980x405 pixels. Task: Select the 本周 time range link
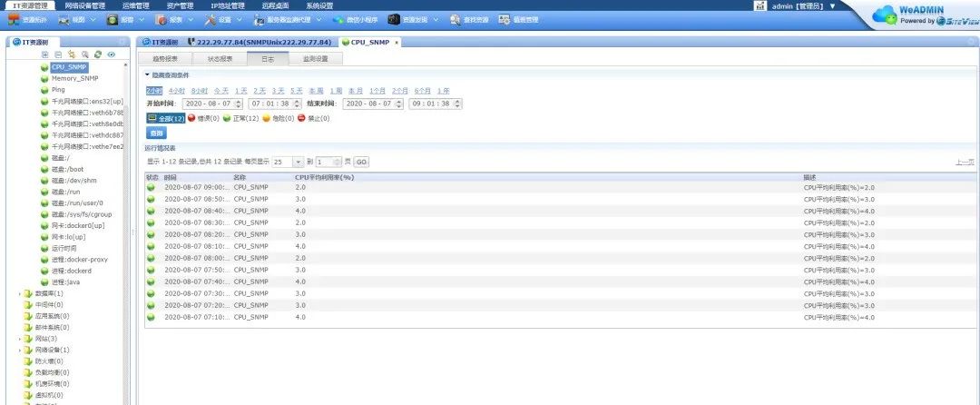pos(317,91)
